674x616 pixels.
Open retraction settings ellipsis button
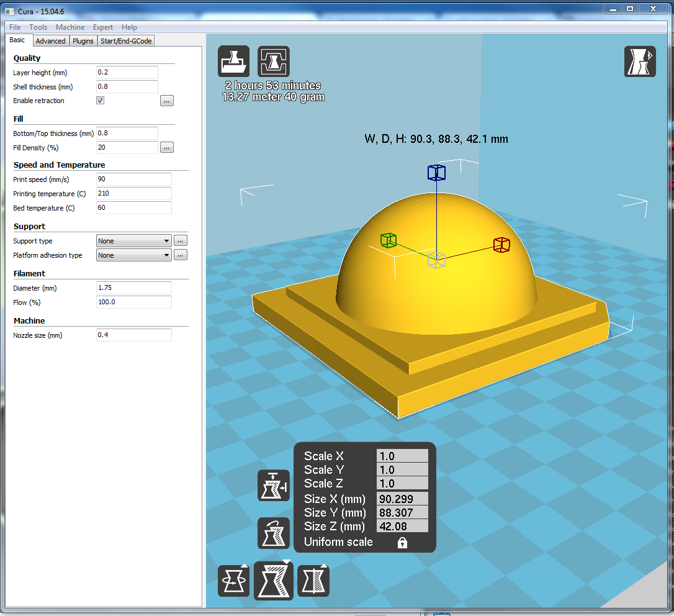(x=166, y=101)
